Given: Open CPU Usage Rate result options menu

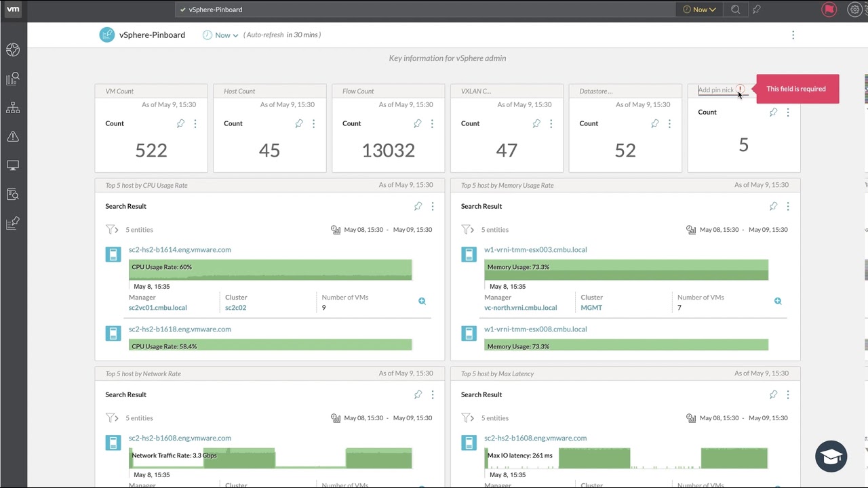Looking at the screenshot, I should point(433,206).
